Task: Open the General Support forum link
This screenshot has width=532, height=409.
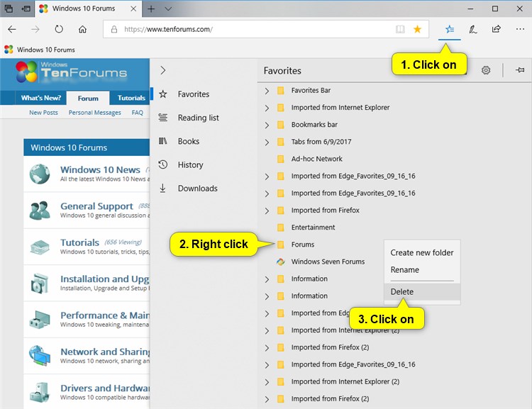Action: [x=96, y=206]
